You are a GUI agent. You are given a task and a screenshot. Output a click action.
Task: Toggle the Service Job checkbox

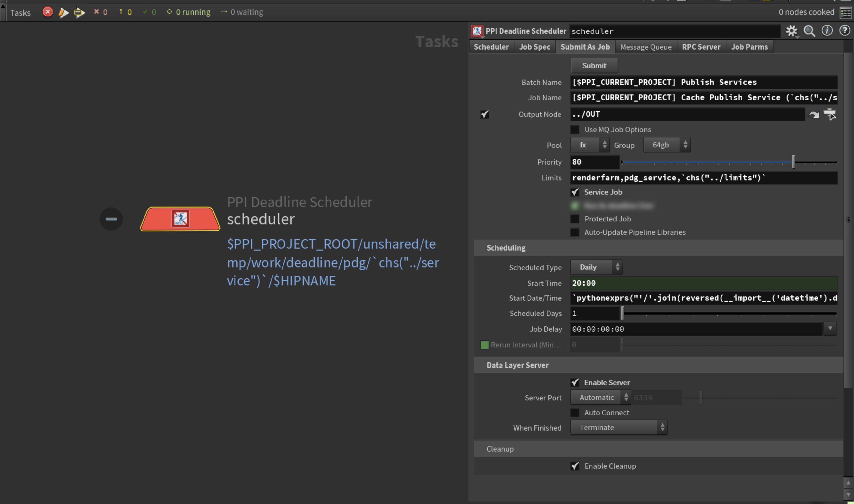(575, 192)
